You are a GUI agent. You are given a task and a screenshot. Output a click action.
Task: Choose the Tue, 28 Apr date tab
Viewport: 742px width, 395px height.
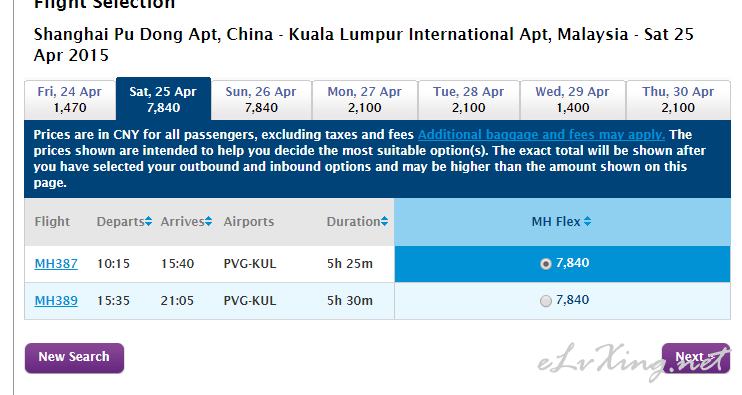point(469,99)
